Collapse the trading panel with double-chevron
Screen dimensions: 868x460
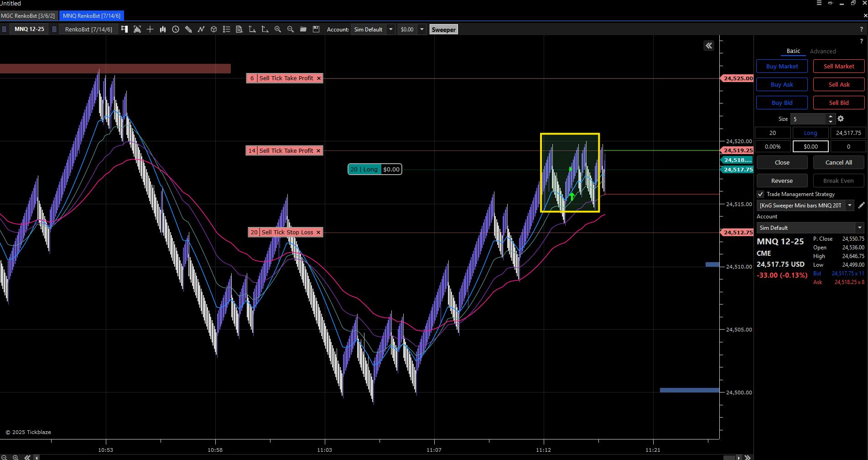point(709,46)
